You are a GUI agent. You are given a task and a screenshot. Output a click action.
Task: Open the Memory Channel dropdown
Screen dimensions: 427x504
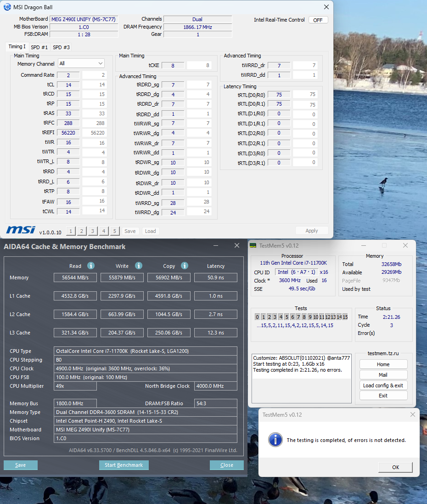(81, 64)
